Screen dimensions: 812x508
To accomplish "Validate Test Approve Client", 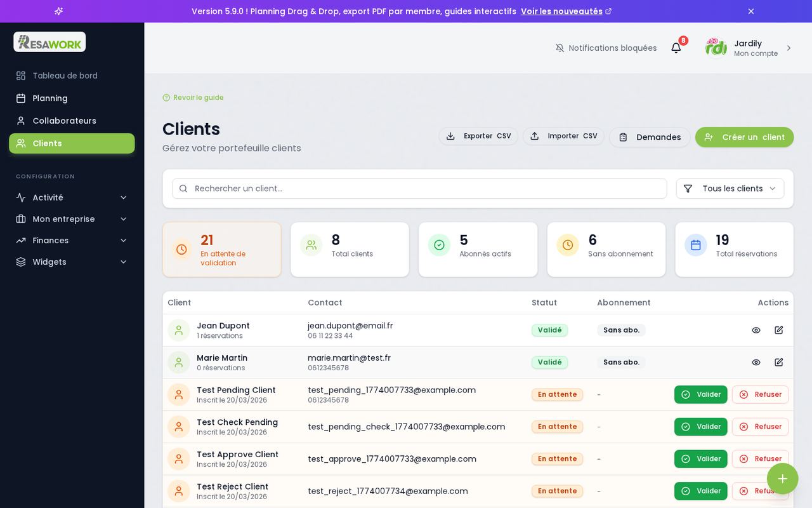I will pyautogui.click(x=700, y=459).
